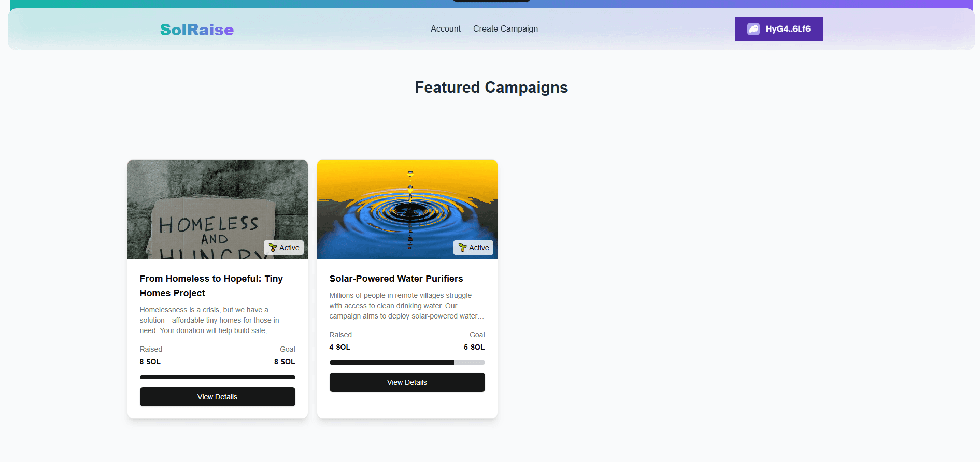
Task: Open the SolRaise logo home link
Action: pyautogui.click(x=197, y=30)
